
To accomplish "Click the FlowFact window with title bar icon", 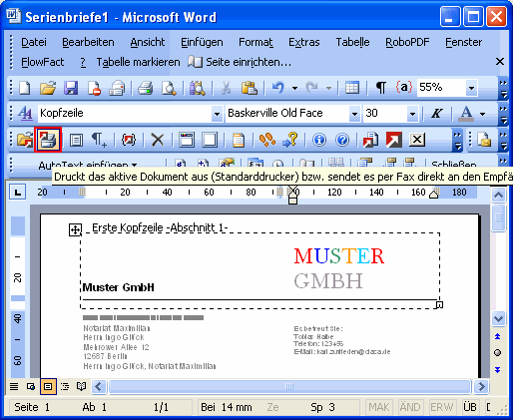I will tap(187, 140).
